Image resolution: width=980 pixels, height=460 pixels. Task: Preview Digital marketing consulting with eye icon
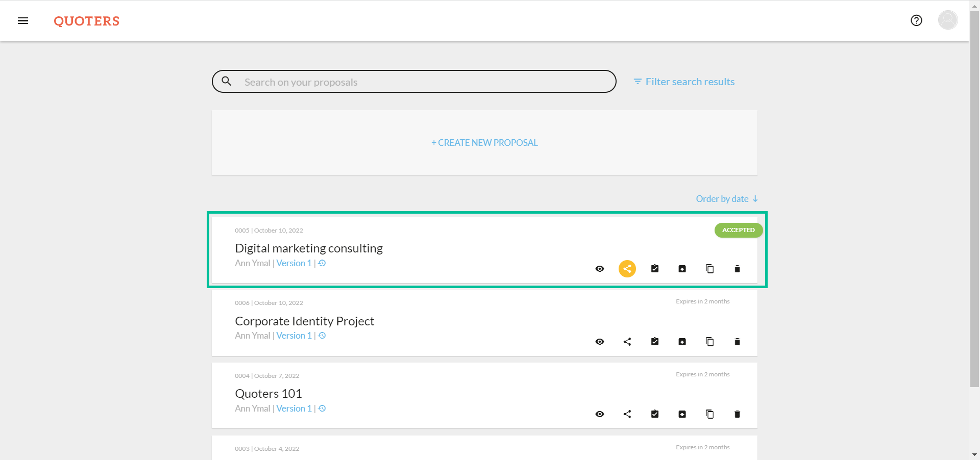pyautogui.click(x=600, y=269)
